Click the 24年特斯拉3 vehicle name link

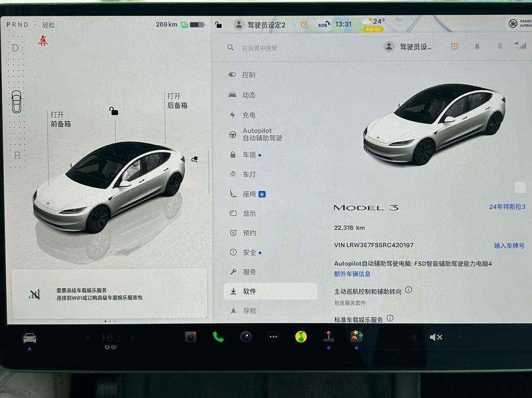(x=507, y=207)
